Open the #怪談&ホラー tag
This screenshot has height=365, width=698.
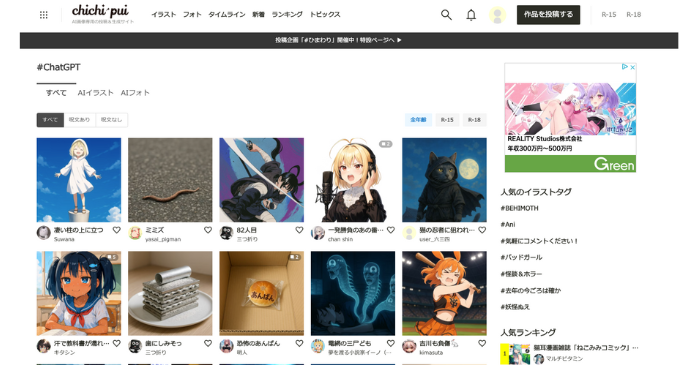coord(521,274)
